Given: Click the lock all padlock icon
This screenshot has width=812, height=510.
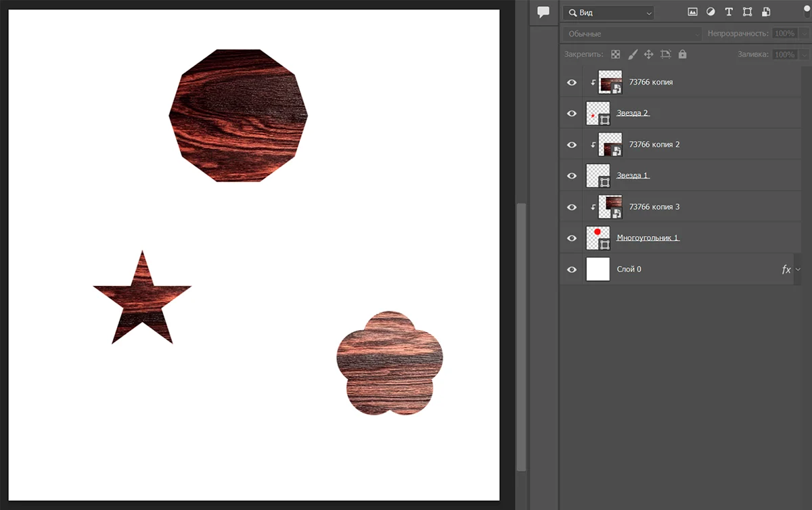Looking at the screenshot, I should click(682, 54).
